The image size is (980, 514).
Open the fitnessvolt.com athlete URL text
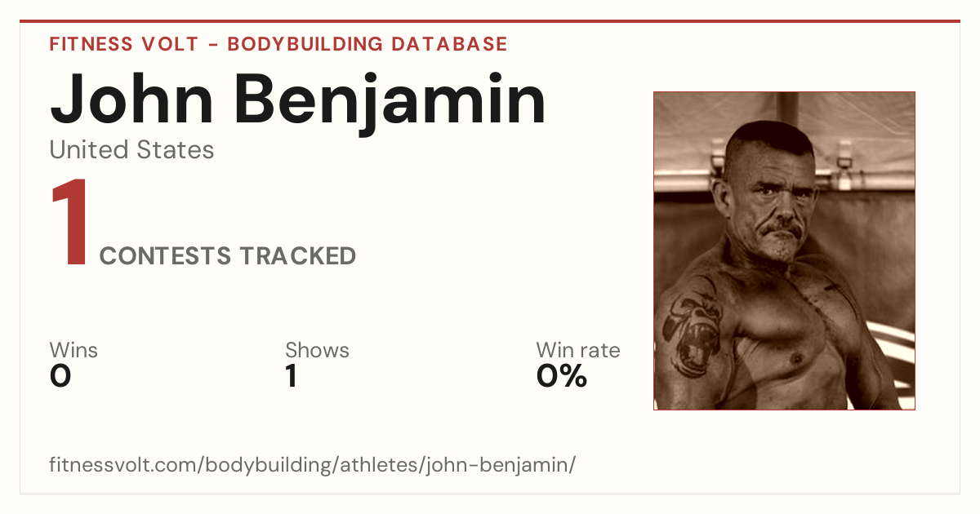pyautogui.click(x=313, y=465)
